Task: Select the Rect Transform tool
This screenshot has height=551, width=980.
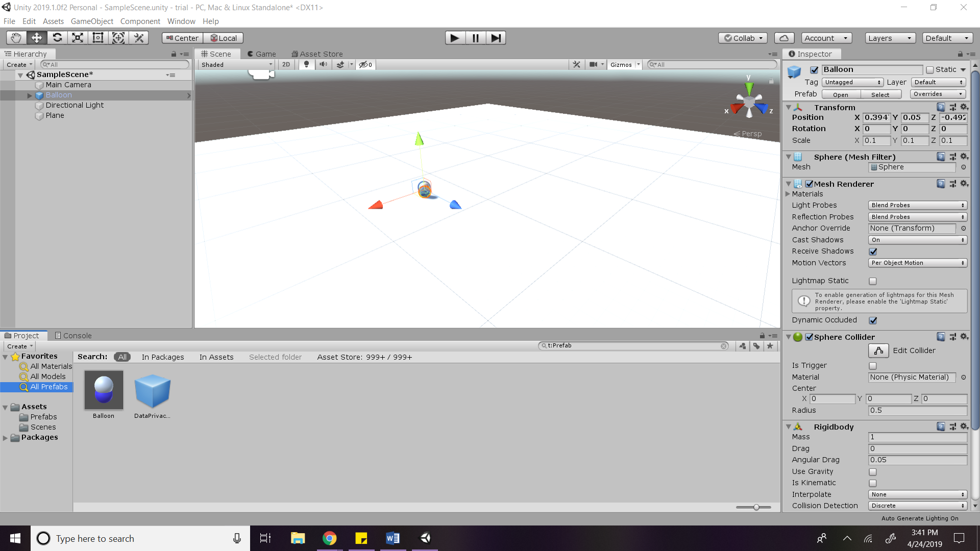Action: pos(97,38)
